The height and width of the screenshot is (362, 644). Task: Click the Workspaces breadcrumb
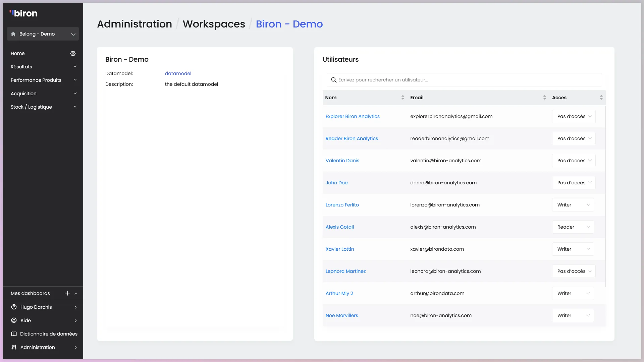click(214, 24)
